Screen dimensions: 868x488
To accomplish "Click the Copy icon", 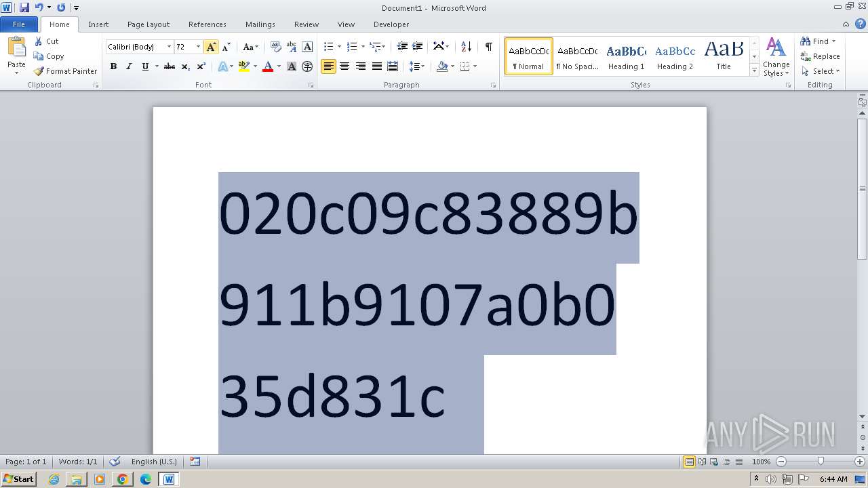I will click(x=39, y=56).
